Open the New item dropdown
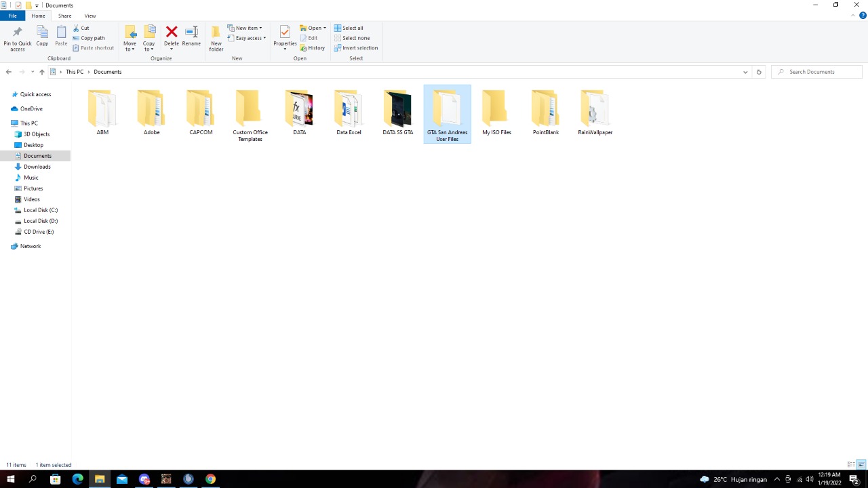Screen dimensions: 868x488 tap(245, 28)
